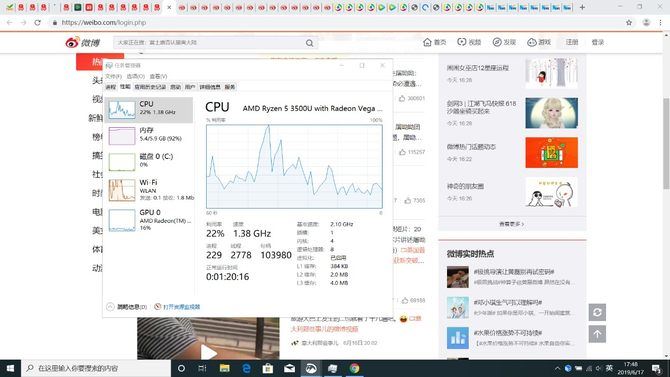This screenshot has width=670, height=377.
Task: Close the active browser tab
Action: click(169, 7)
